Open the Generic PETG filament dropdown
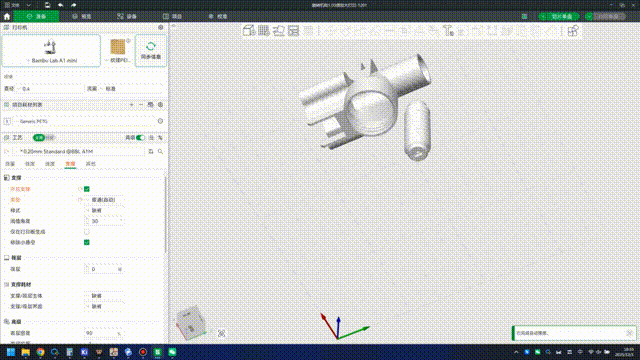The width and height of the screenshot is (640, 360). click(x=84, y=121)
